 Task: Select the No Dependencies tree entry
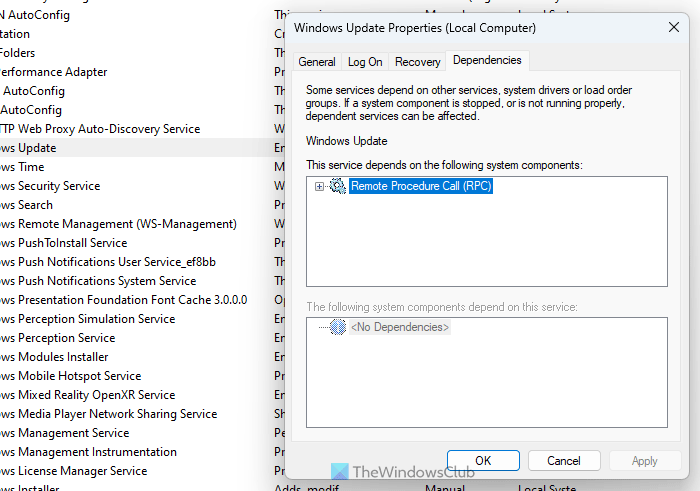(x=399, y=327)
